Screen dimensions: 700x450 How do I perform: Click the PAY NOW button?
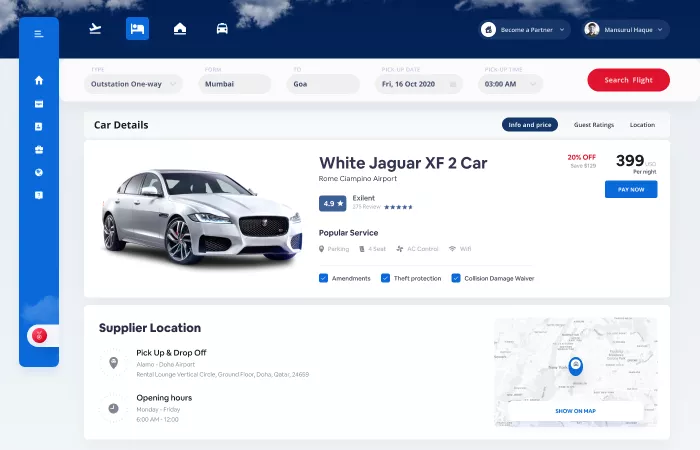(631, 189)
